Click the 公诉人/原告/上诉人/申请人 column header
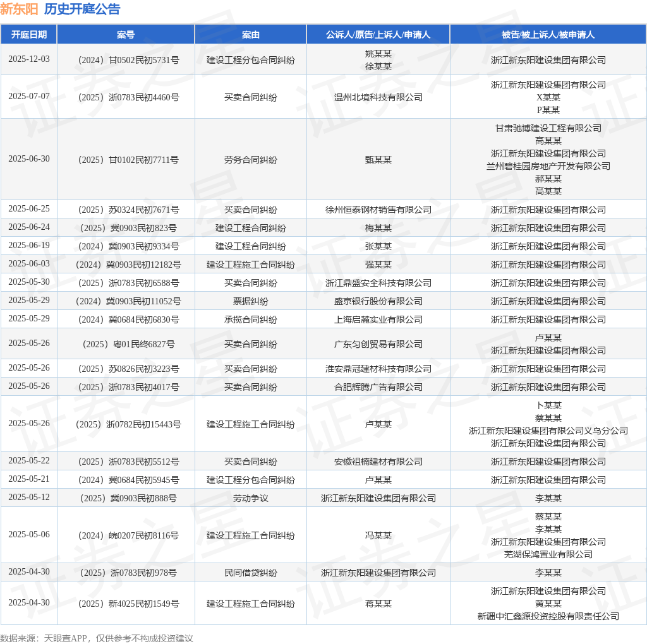Screen dimensions: 647x644 (378, 35)
